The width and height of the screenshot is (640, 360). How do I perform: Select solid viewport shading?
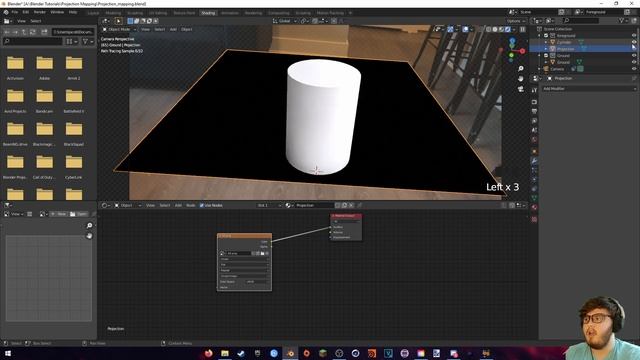(x=495, y=29)
